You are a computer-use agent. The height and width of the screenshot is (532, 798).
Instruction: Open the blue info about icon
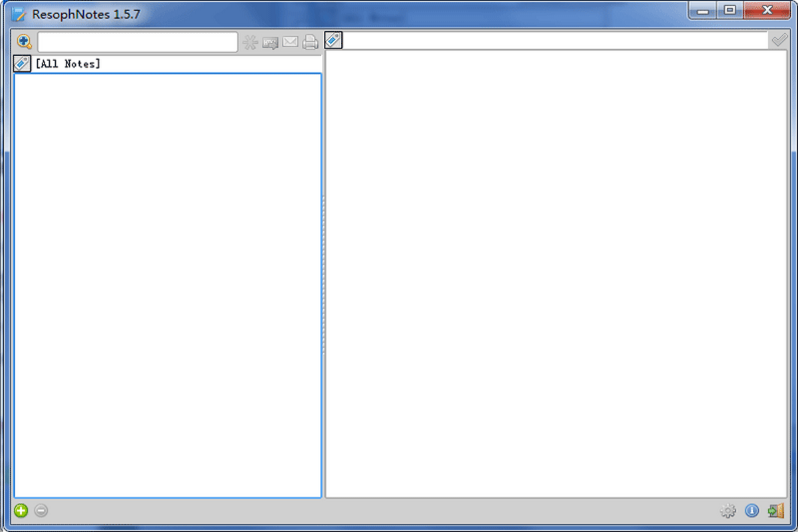[x=752, y=511]
